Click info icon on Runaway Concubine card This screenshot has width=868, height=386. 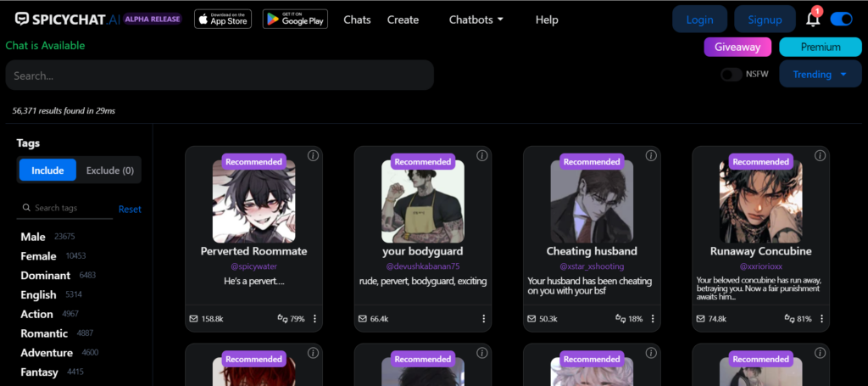coord(820,155)
